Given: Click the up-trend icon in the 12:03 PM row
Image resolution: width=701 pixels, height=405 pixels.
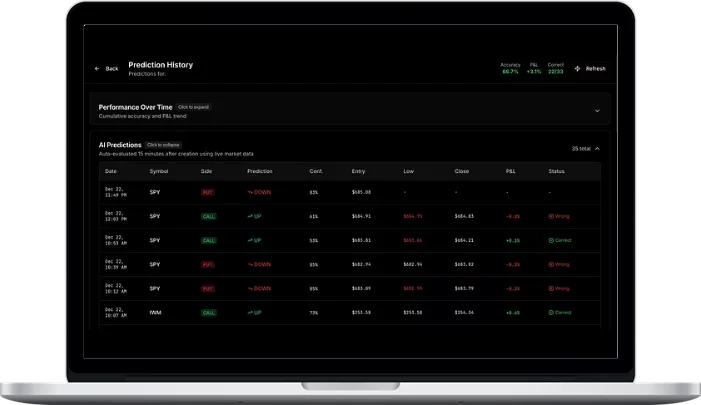Looking at the screenshot, I should point(251,216).
